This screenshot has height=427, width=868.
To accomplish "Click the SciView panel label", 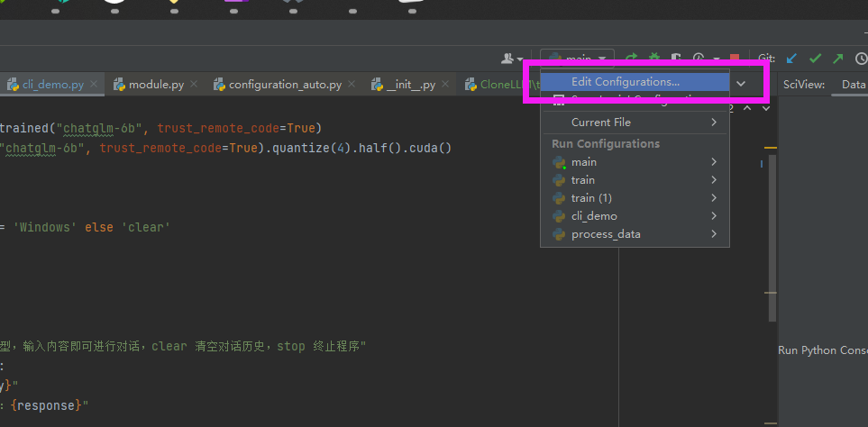I will tap(804, 85).
